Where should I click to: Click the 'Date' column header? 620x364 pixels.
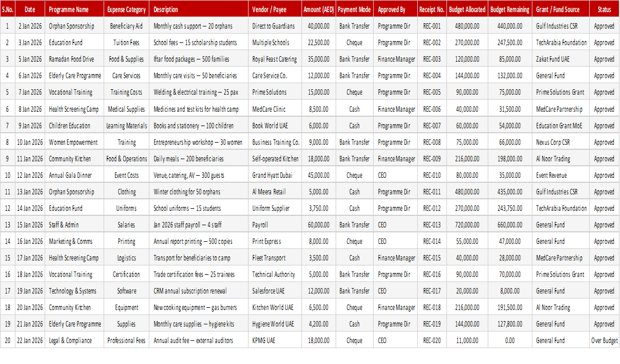pos(30,9)
